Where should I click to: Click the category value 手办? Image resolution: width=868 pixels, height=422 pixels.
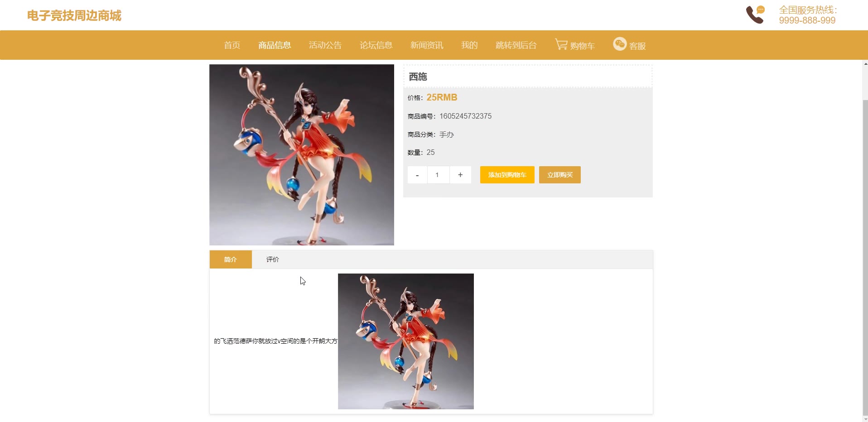tap(447, 134)
